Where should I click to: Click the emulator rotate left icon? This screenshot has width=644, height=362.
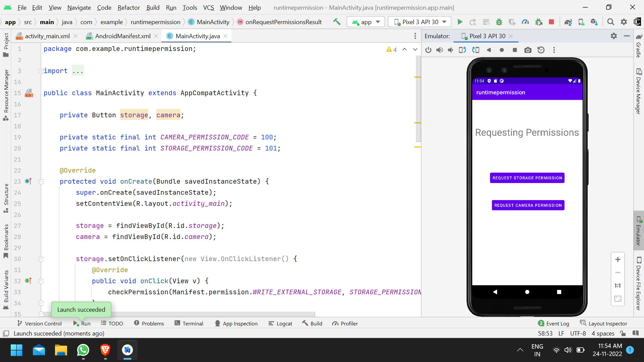point(463,50)
